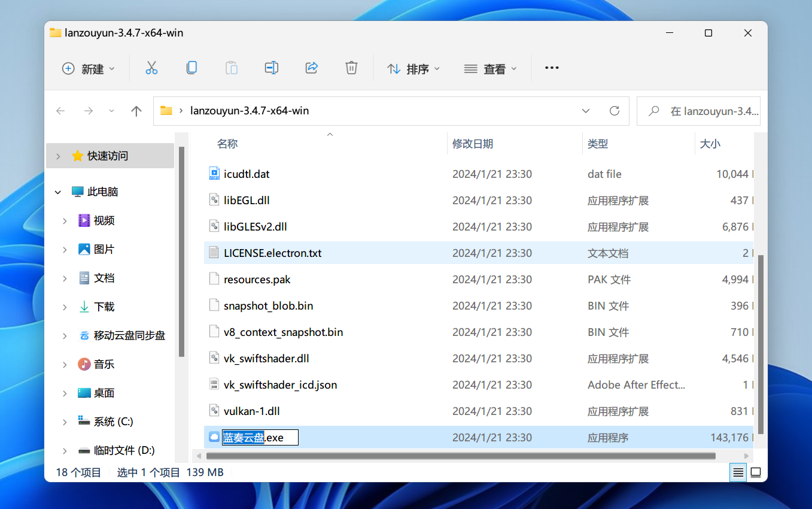
Task: Click folder icon in address bar
Action: (x=166, y=111)
